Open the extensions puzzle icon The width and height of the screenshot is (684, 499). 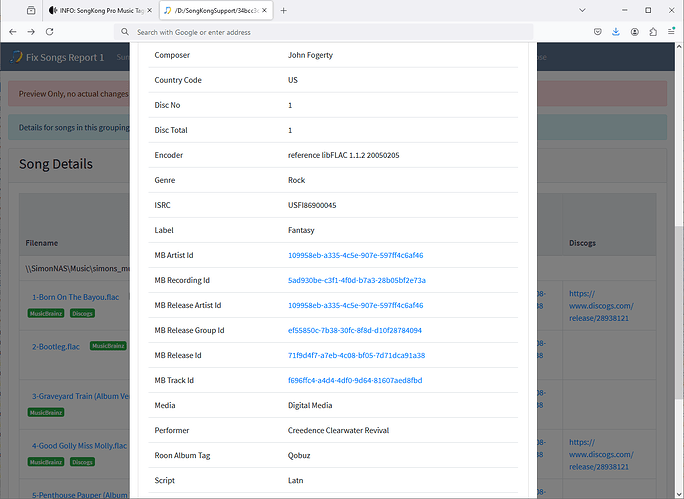653,32
